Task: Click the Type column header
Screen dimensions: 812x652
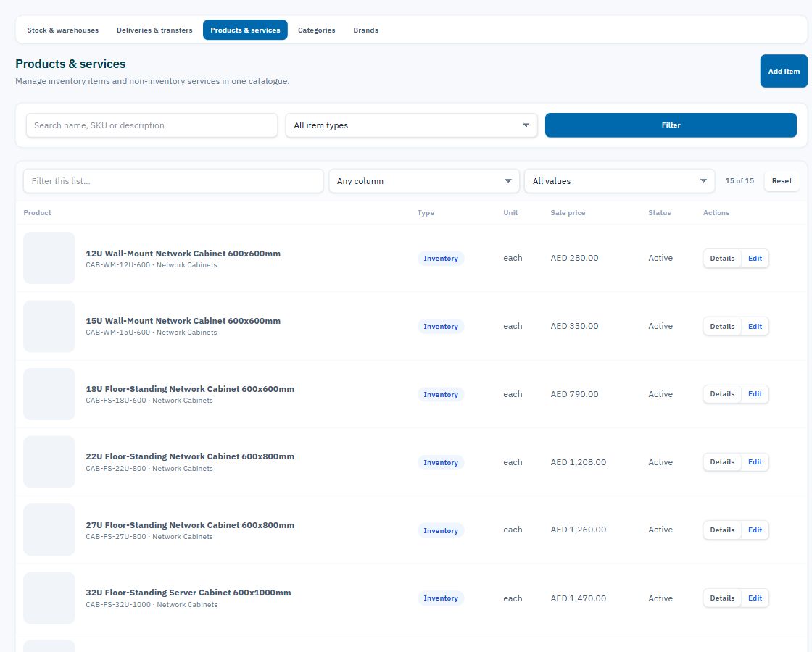Action: click(x=426, y=213)
